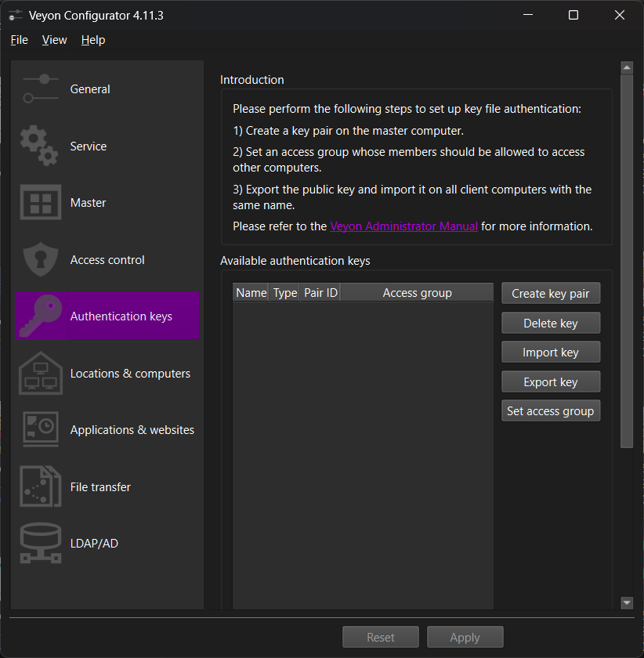Open the File menu
The height and width of the screenshot is (658, 644).
point(20,40)
